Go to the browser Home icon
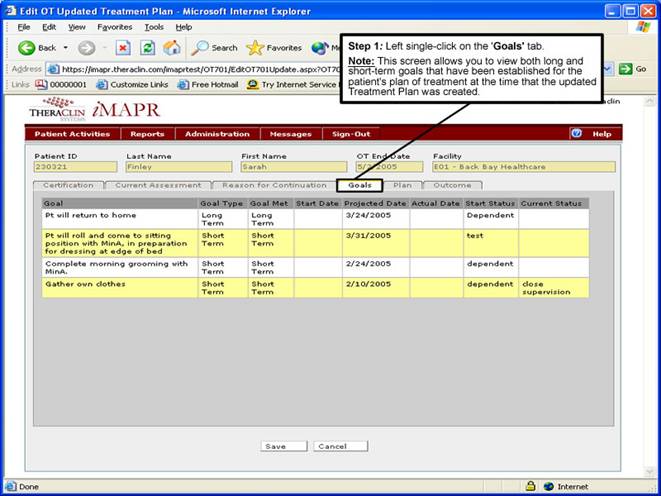Viewport: 661px width, 496px height. (172, 47)
